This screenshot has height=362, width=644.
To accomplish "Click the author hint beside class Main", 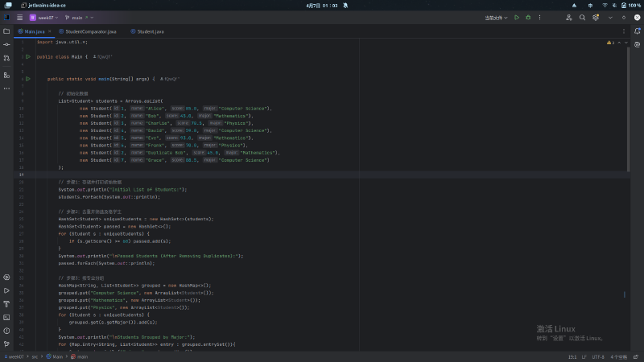I will 102,56.
